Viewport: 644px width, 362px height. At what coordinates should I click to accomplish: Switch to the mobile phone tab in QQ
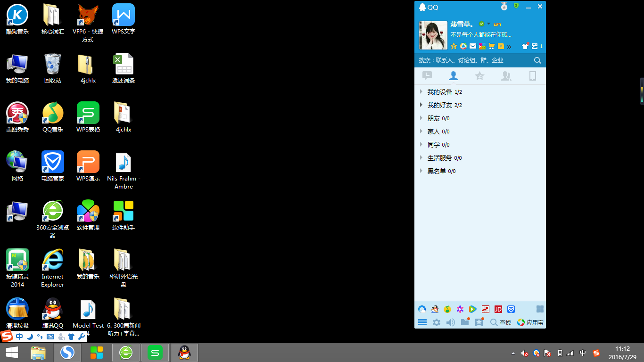(533, 75)
